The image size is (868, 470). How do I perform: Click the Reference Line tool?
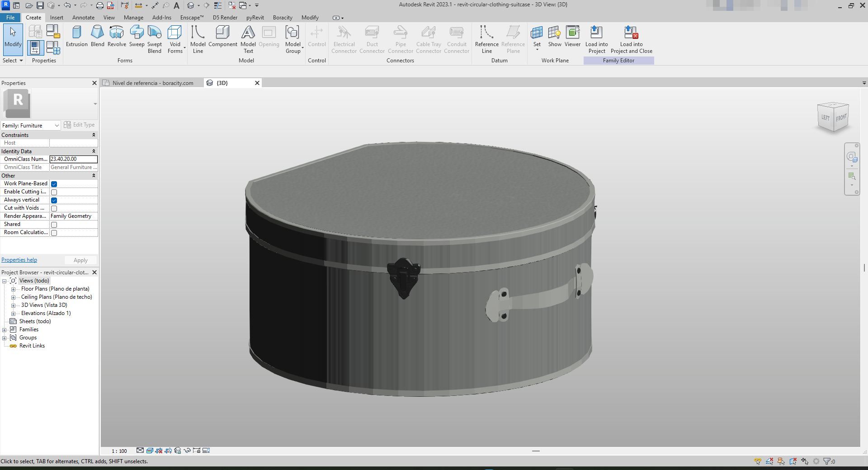tap(486, 39)
